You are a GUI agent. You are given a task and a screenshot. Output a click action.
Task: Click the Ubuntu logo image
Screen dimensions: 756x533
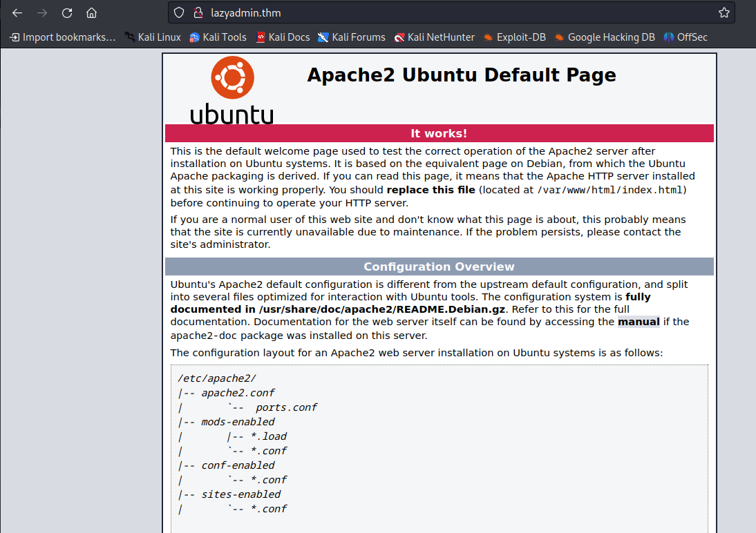tap(232, 90)
